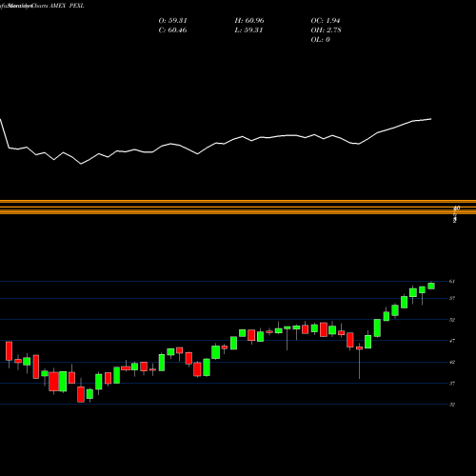Click the AMEX PEXL ticker label
Image resolution: width=476 pixels, height=476 pixels.
[67, 6]
